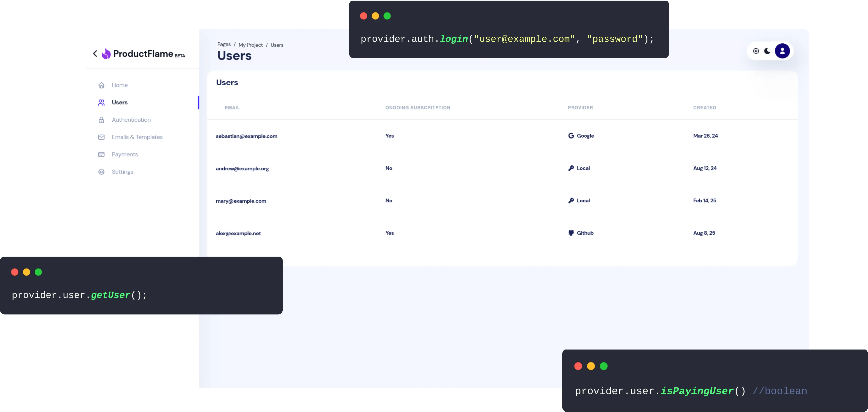Sort by the Created column header
Screen dimensions: 868x412
coord(704,107)
